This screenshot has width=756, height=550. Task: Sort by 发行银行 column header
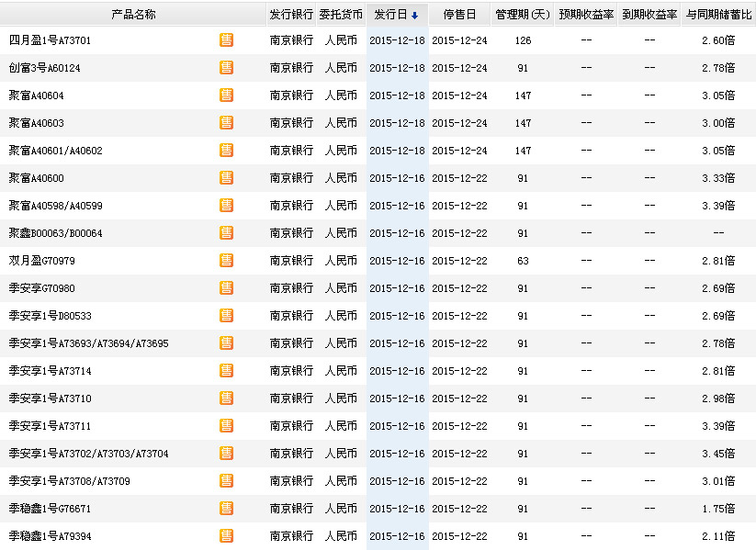click(x=291, y=15)
